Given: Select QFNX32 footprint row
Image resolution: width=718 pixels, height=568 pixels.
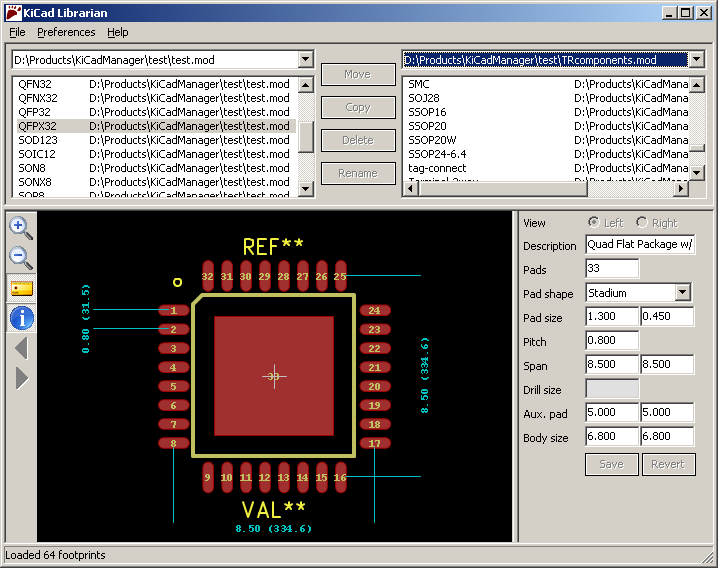Looking at the screenshot, I should (x=156, y=98).
